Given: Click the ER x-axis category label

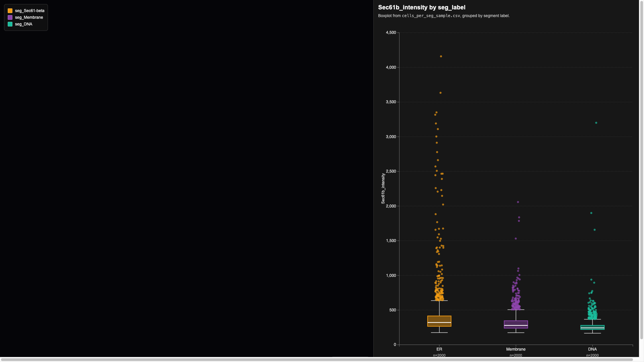Looking at the screenshot, I should click(439, 349).
